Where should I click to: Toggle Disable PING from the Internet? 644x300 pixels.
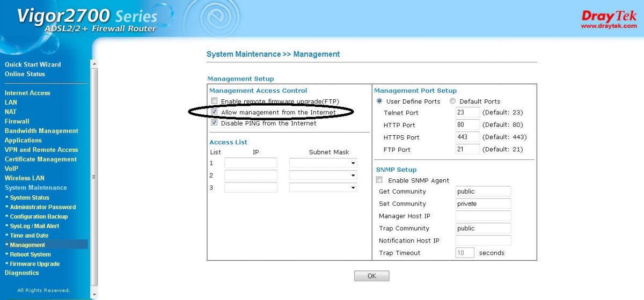214,123
